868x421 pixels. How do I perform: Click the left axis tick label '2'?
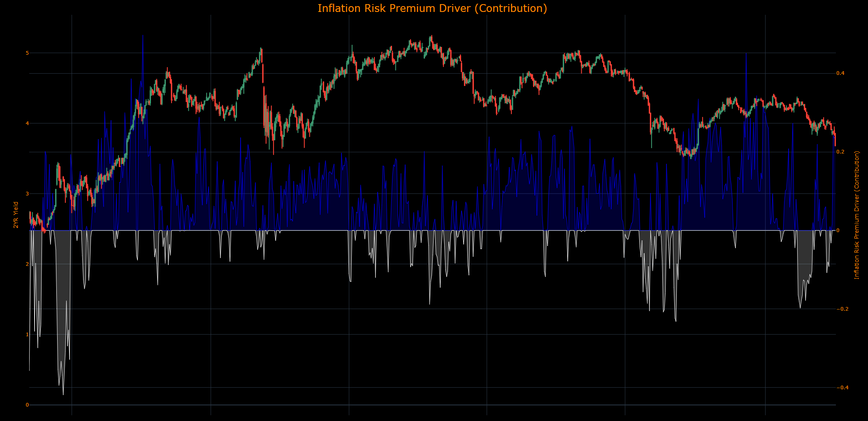point(27,264)
